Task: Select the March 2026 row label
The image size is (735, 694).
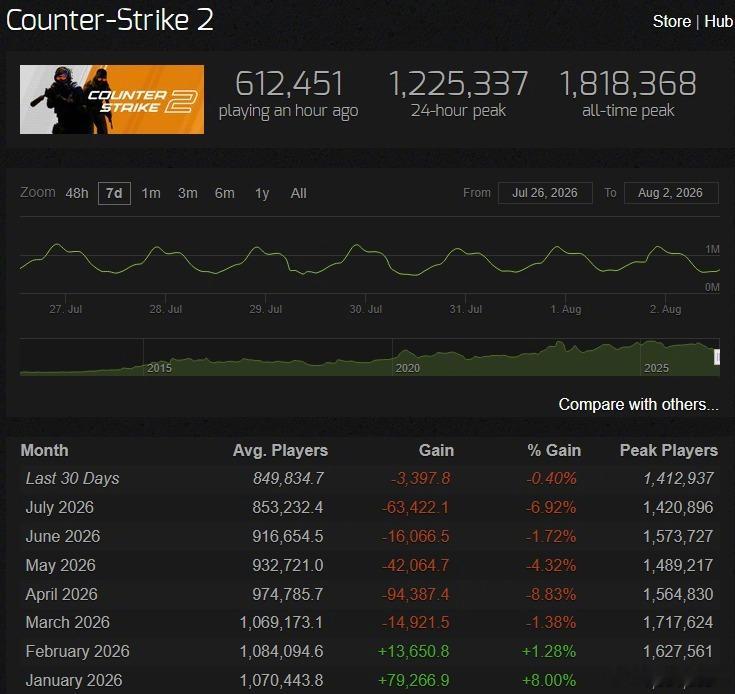Action: click(68, 623)
